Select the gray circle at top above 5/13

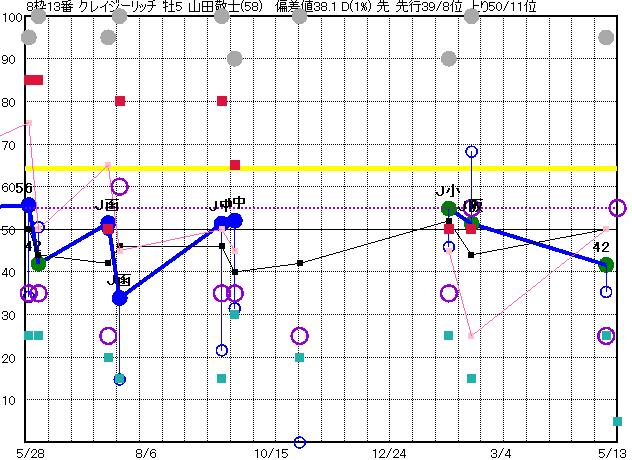tap(606, 38)
